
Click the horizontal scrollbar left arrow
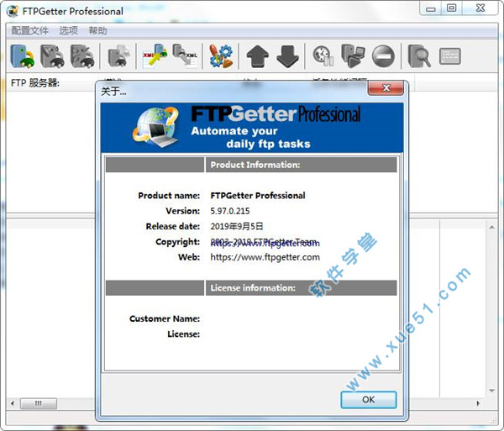pos(13,403)
